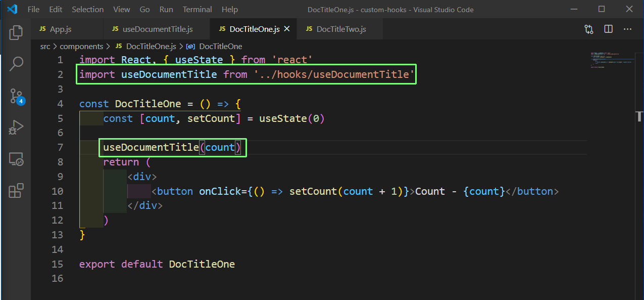Click the 'default' keyword on line 15
This screenshot has height=300, width=644.
point(142,264)
